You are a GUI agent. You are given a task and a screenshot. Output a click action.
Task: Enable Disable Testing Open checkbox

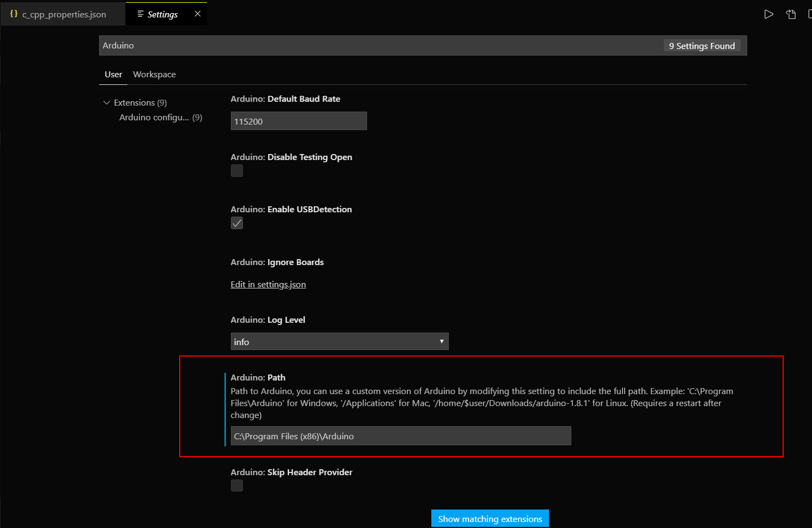coord(237,171)
